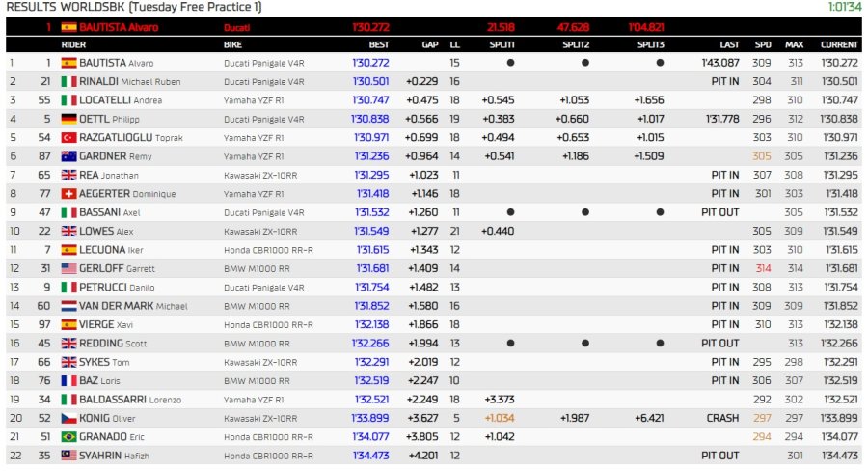
Task: Click the French flag beside BAZ
Action: 68,380
